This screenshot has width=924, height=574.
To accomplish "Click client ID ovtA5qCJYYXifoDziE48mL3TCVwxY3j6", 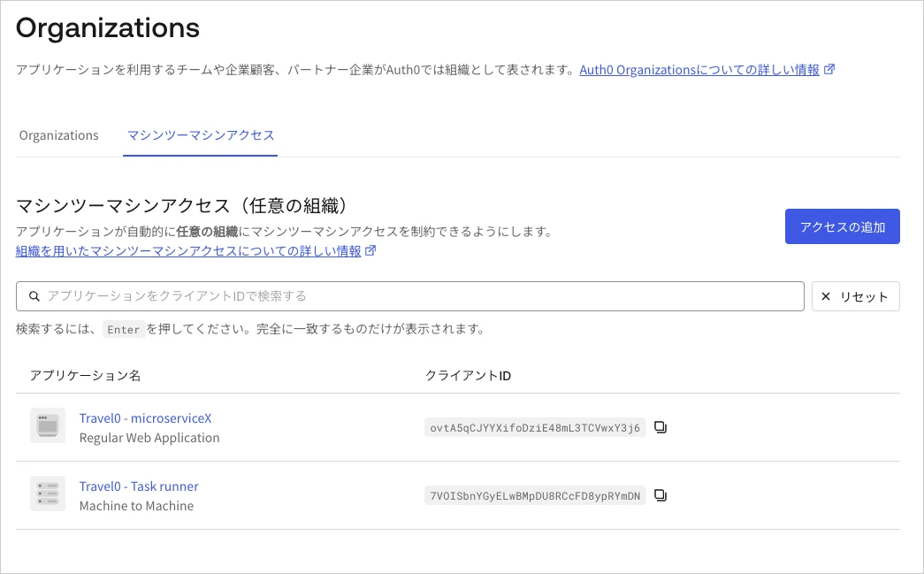I will click(x=535, y=428).
